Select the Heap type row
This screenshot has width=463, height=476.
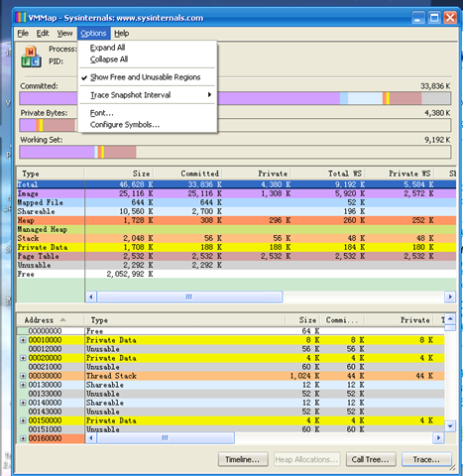point(237,220)
